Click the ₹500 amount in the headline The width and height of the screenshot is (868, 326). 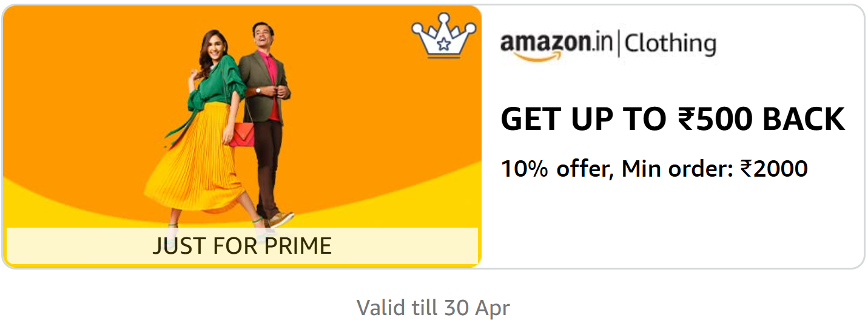(x=715, y=119)
